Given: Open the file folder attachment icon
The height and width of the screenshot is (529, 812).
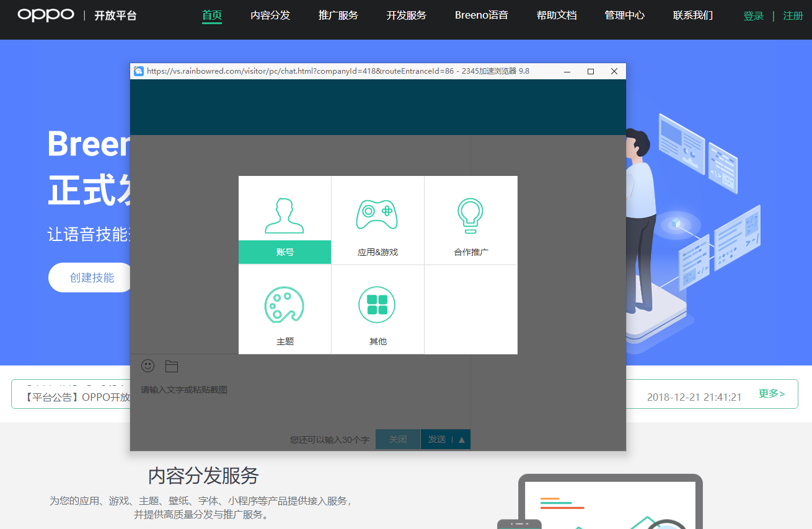Looking at the screenshot, I should [x=172, y=366].
